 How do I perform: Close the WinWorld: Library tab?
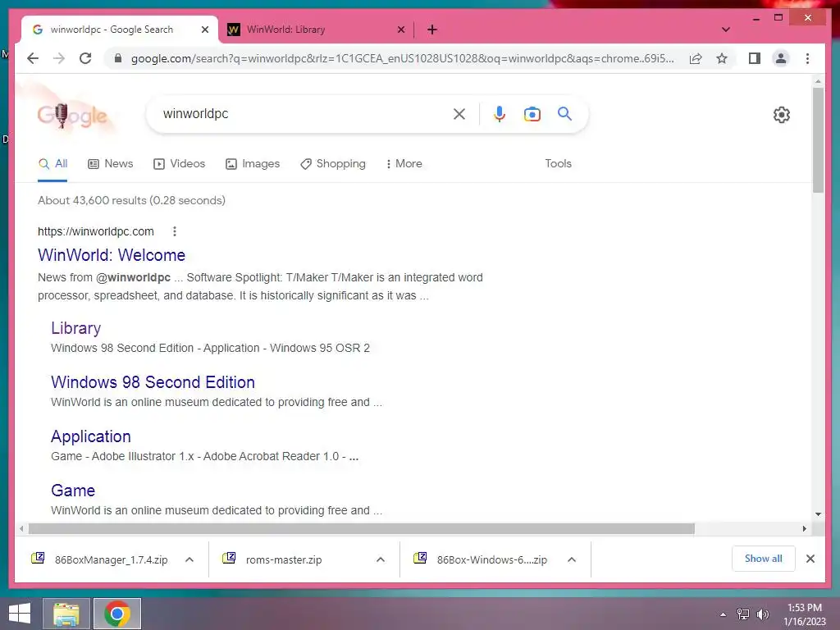click(x=400, y=30)
